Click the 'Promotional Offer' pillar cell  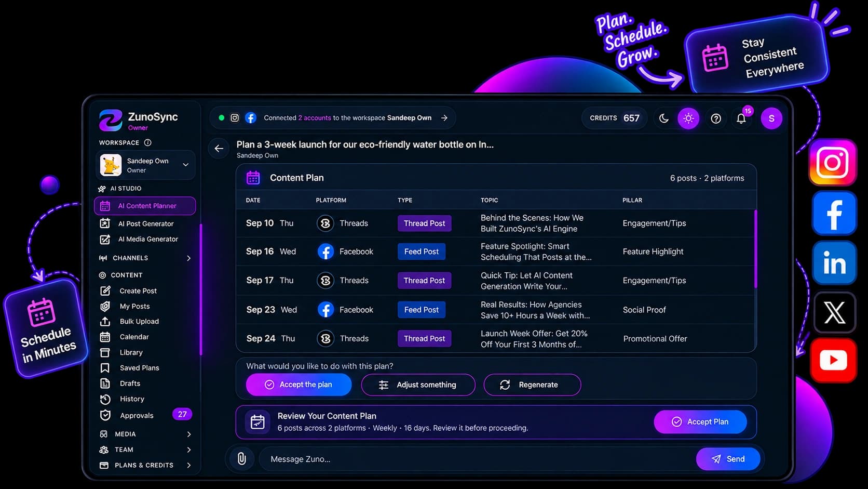(x=655, y=339)
